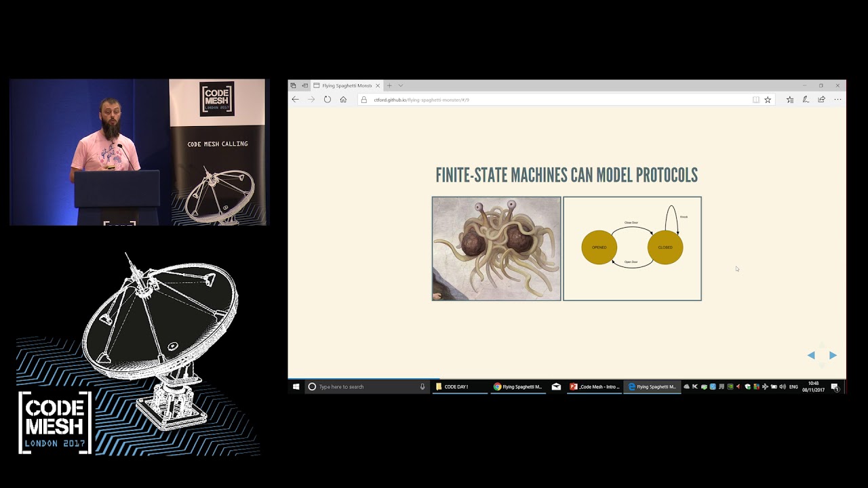
Task: Click the state machine diagram image
Action: 632,249
